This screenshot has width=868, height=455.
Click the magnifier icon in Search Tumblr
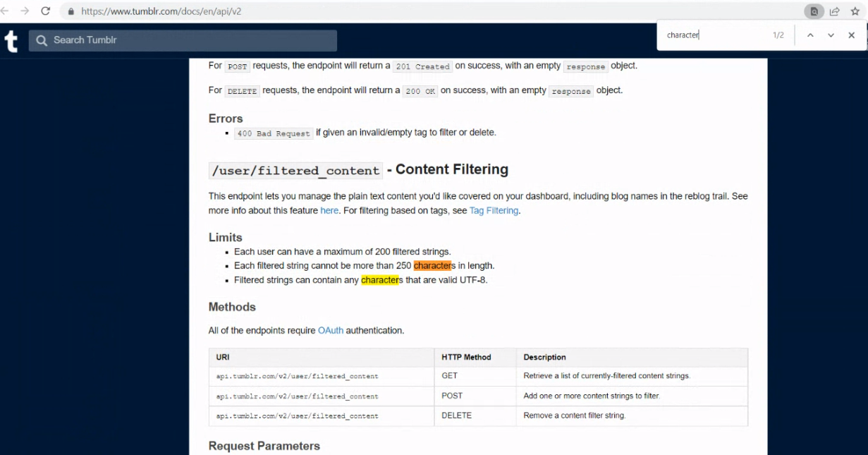tap(42, 40)
